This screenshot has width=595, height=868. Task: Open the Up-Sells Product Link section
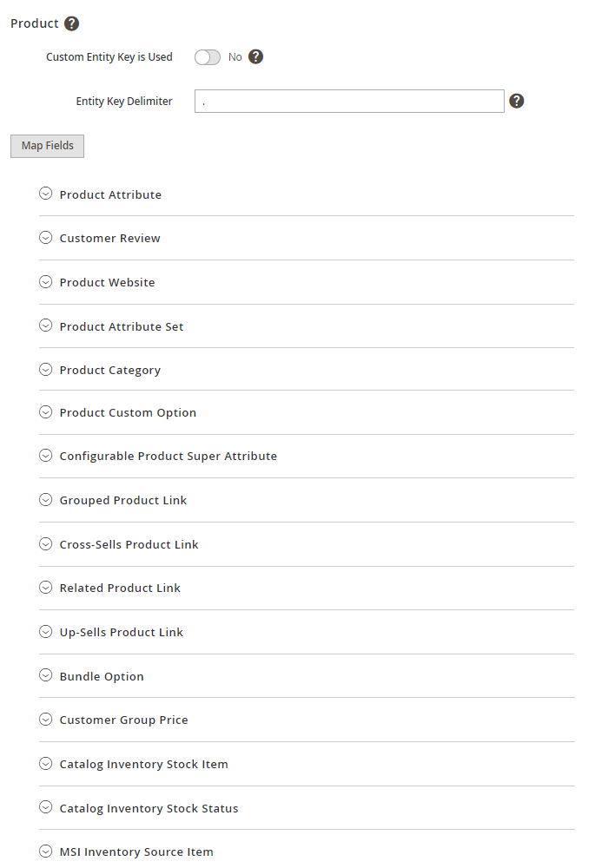(121, 632)
